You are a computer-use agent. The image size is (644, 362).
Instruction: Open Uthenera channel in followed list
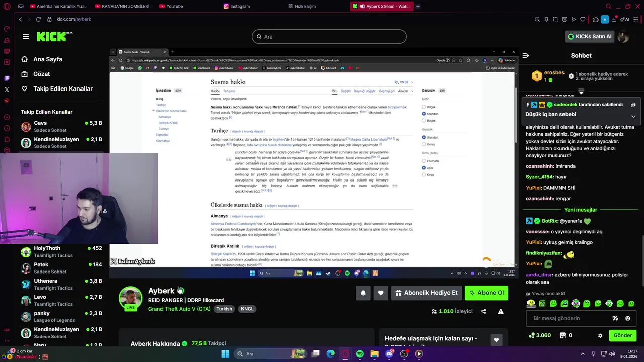point(61,284)
